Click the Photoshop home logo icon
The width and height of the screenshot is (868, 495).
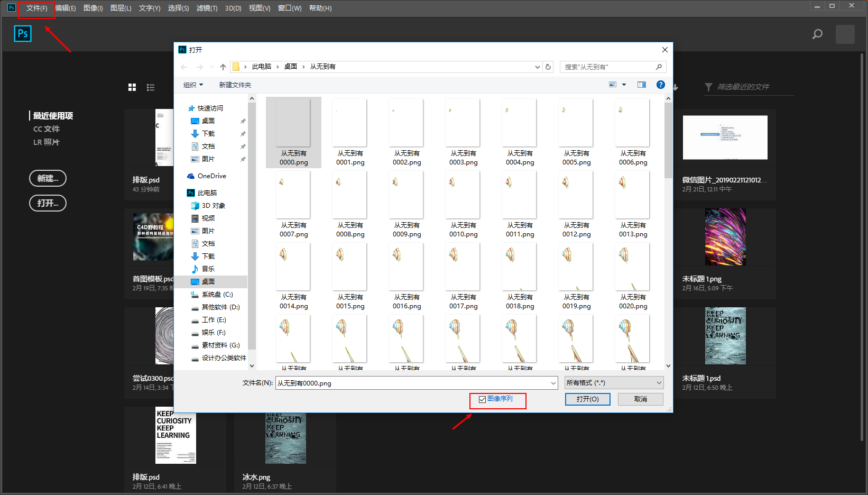coord(23,34)
